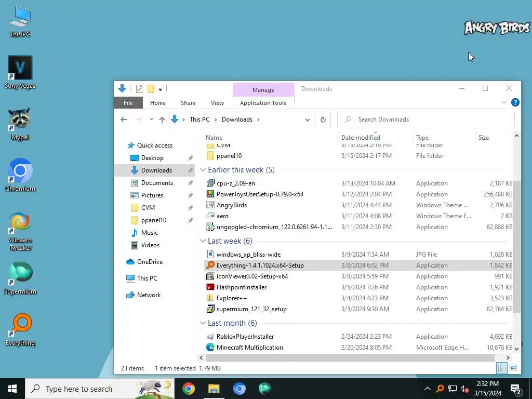Switch to Details view layout
The image size is (532, 399).
502,368
